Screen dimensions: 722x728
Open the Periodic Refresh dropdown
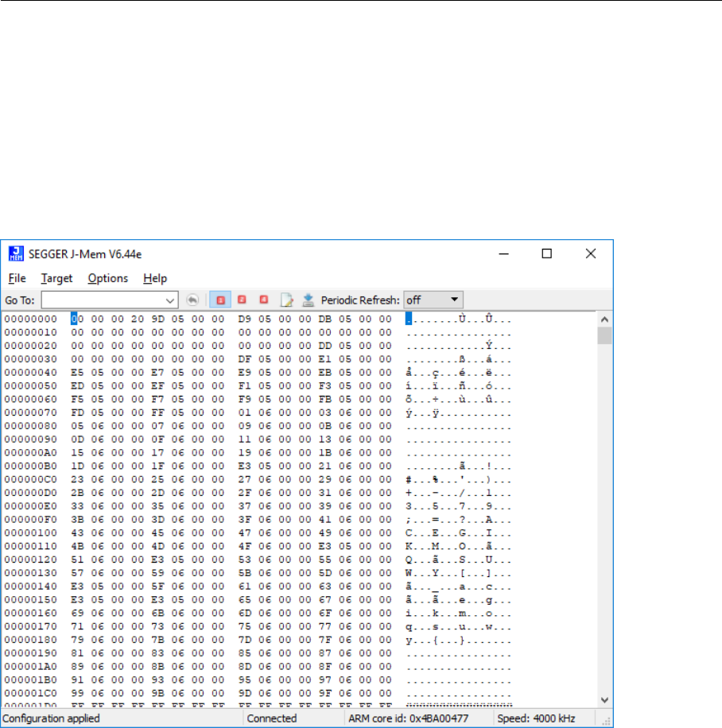433,300
